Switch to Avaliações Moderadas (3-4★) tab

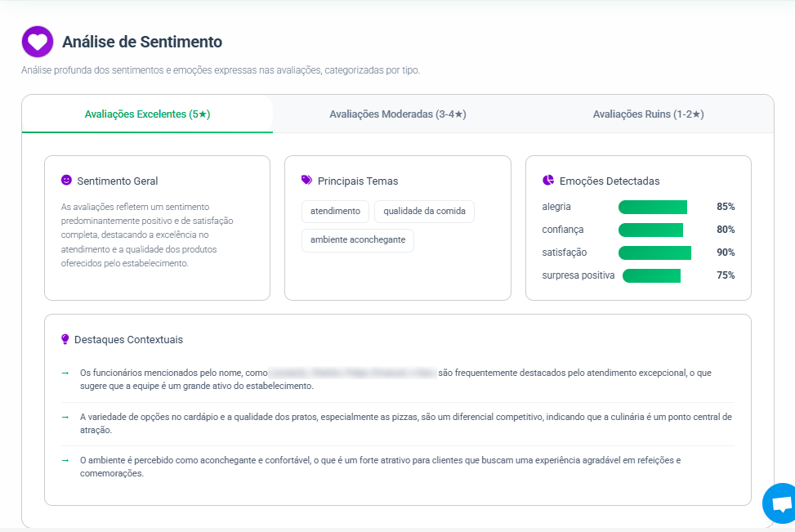[x=398, y=114]
